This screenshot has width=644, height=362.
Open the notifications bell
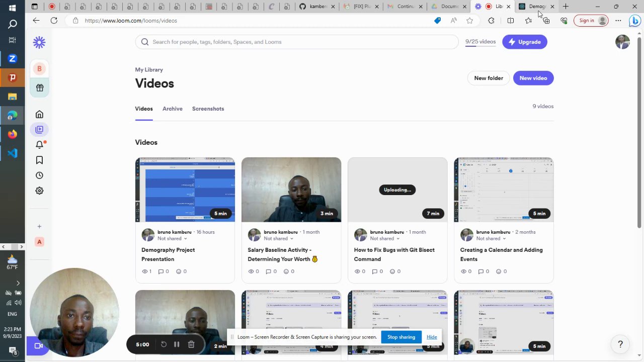pos(40,145)
